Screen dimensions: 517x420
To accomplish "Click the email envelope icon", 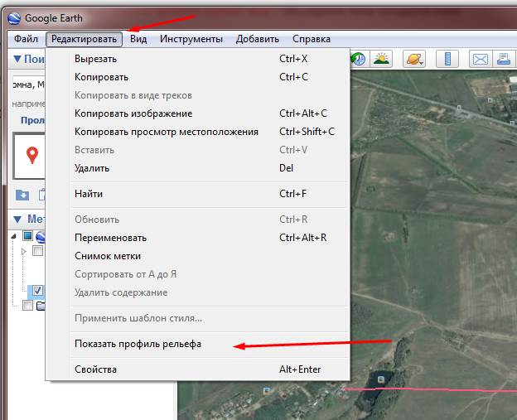I will coord(480,59).
